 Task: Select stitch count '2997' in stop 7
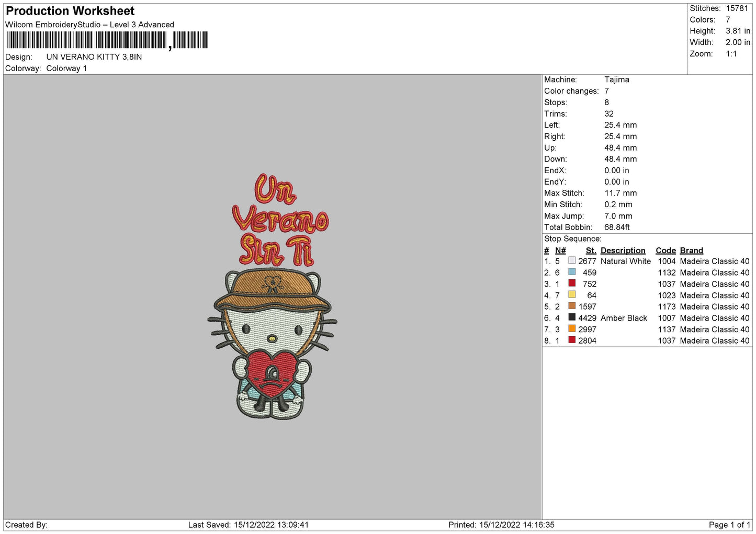587,330
